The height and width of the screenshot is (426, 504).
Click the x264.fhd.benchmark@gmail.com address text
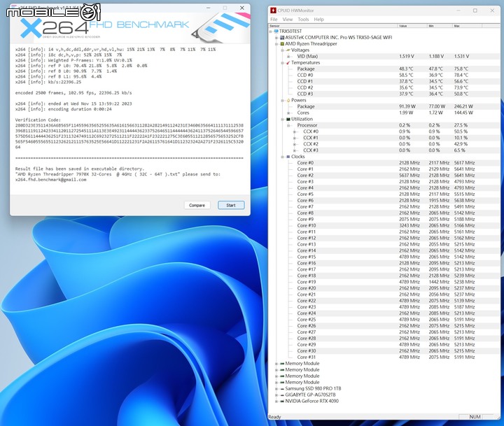coord(51,180)
